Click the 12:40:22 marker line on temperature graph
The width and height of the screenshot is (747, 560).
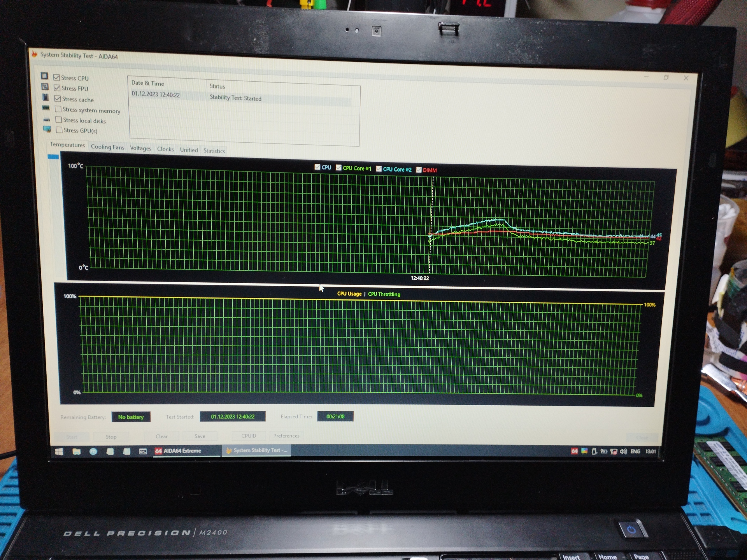431,226
